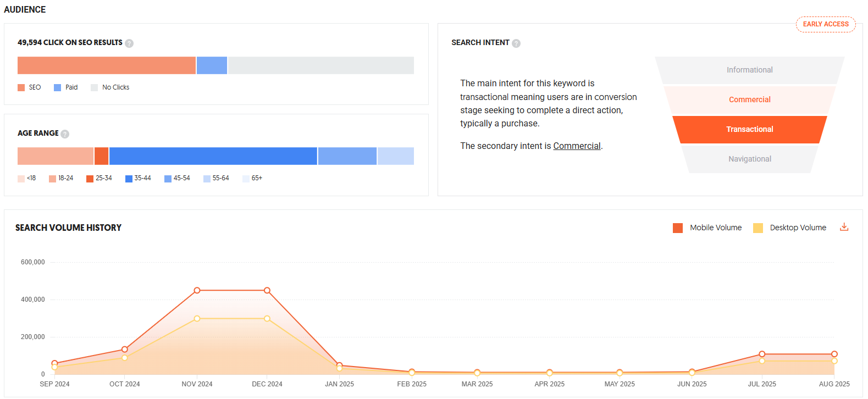The image size is (868, 399).
Task: Click the SEO orange bar segment
Action: pos(107,65)
